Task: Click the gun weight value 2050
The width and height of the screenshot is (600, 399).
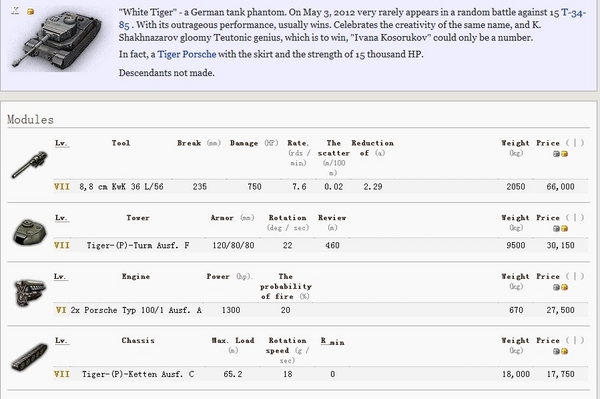Action: (516, 187)
